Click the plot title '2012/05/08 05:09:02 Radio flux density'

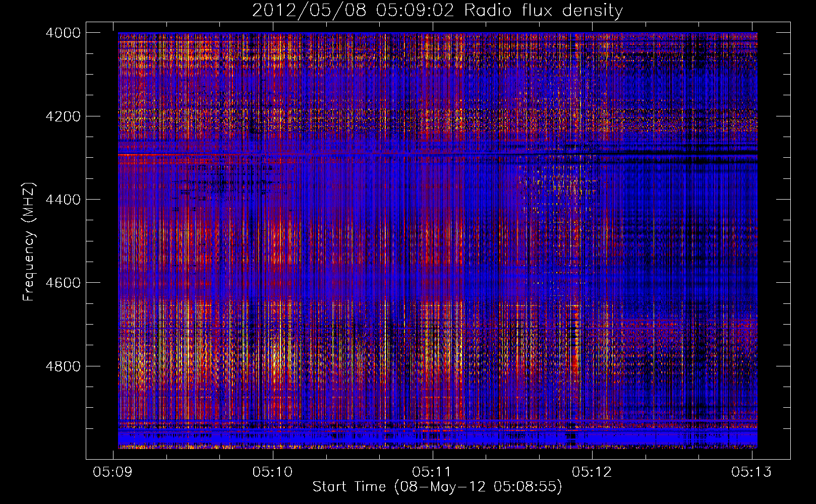tap(437, 10)
